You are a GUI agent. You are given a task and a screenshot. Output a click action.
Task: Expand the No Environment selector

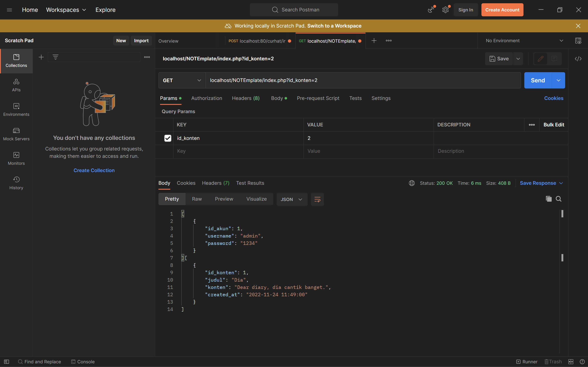(524, 41)
